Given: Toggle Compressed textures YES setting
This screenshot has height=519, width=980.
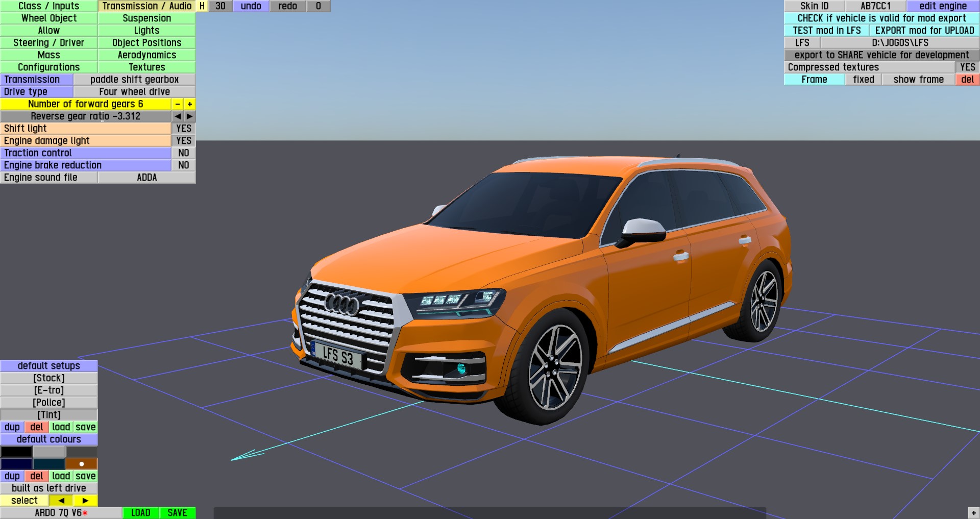Looking at the screenshot, I should tap(968, 67).
